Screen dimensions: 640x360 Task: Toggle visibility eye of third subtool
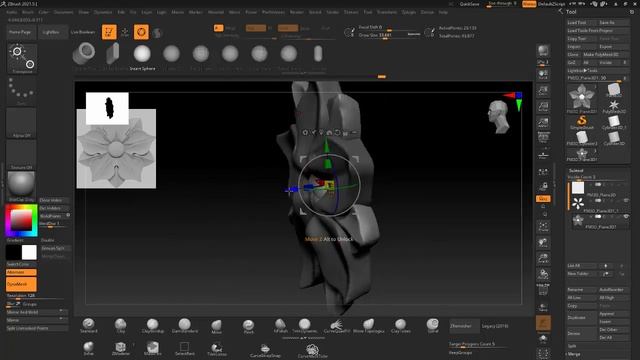click(626, 217)
